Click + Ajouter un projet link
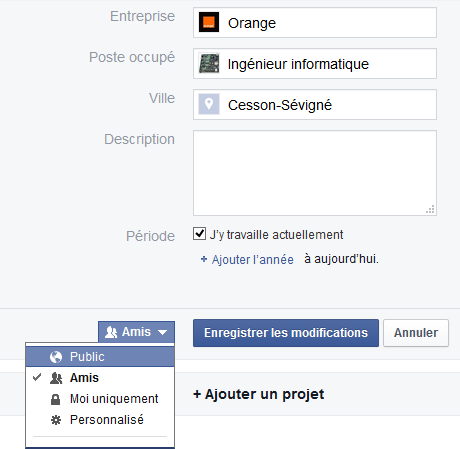The width and height of the screenshot is (460, 449). (x=259, y=394)
